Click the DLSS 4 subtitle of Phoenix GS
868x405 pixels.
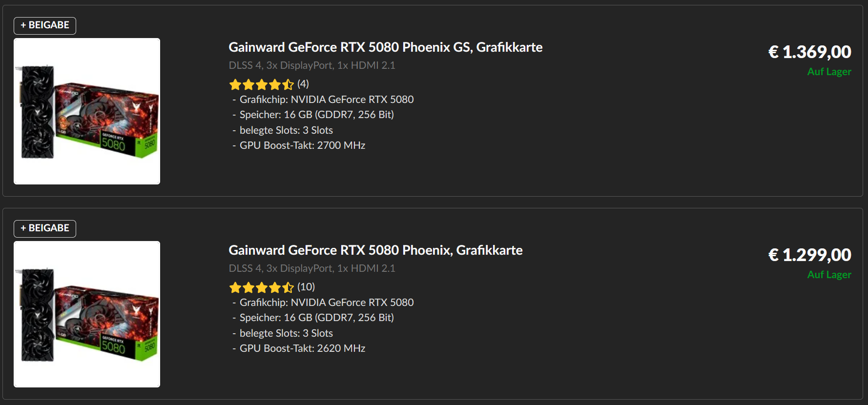coord(312,65)
